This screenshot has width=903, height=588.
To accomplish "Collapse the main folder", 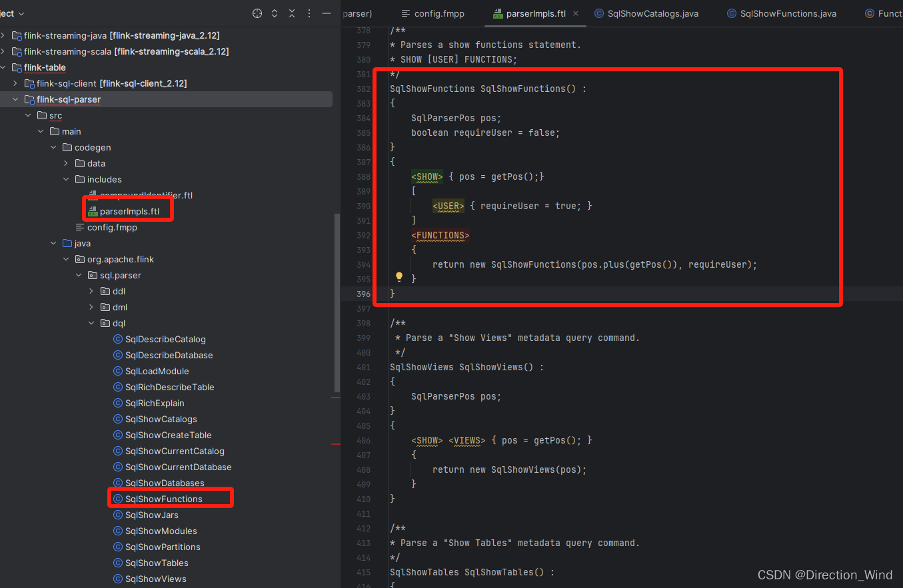I will click(x=41, y=131).
